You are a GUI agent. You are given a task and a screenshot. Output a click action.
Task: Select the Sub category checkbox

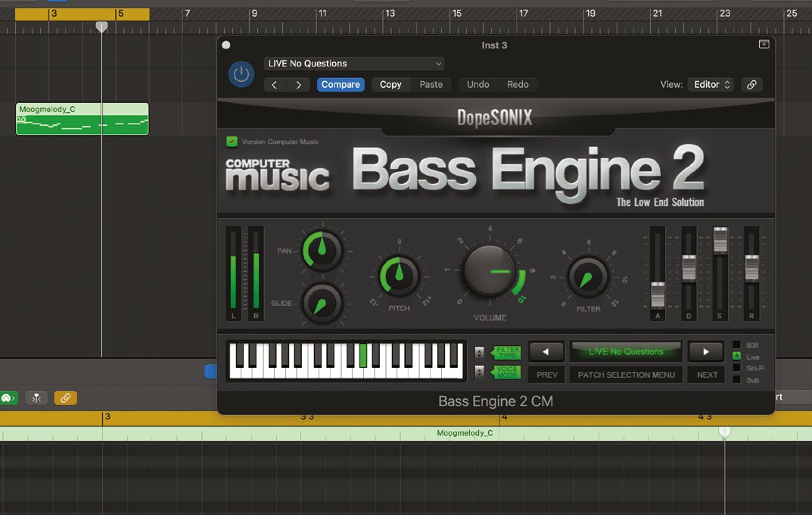[736, 379]
